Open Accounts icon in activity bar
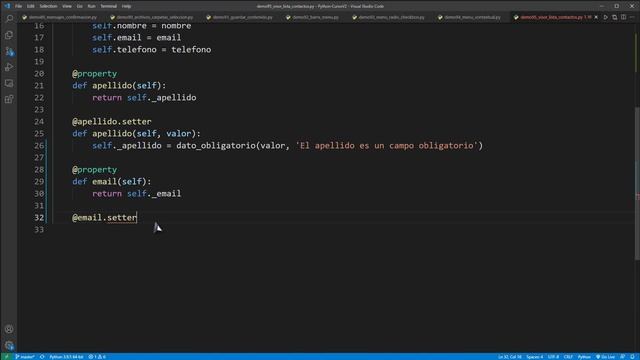Viewport: 640px width, 360px height. (9, 329)
